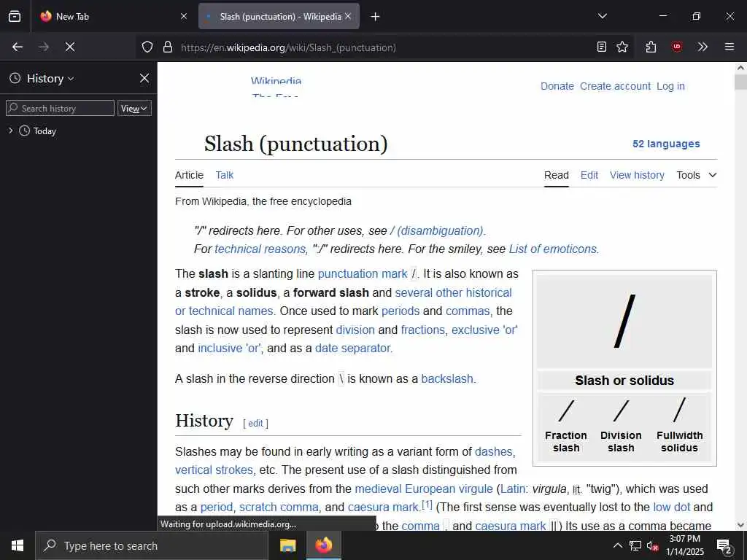
Task: Edit the History section
Action: pos(255,424)
